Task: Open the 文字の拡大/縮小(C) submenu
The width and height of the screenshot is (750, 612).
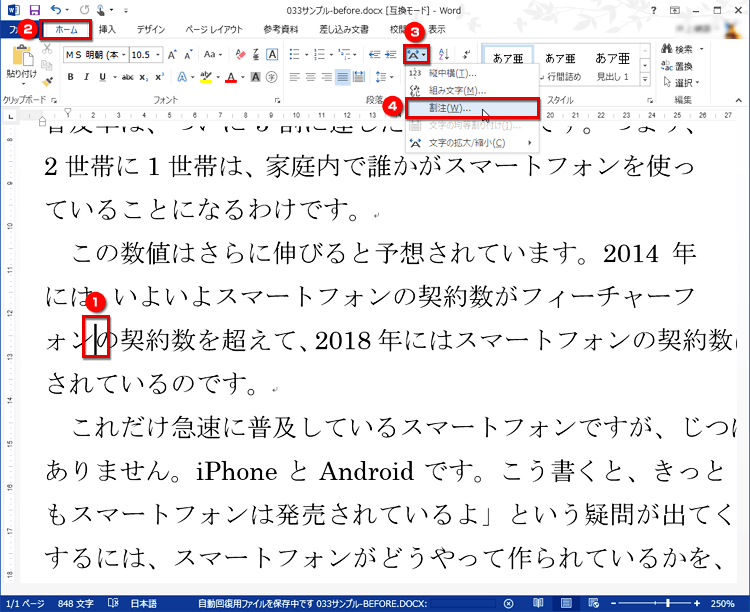Action: tap(472, 143)
